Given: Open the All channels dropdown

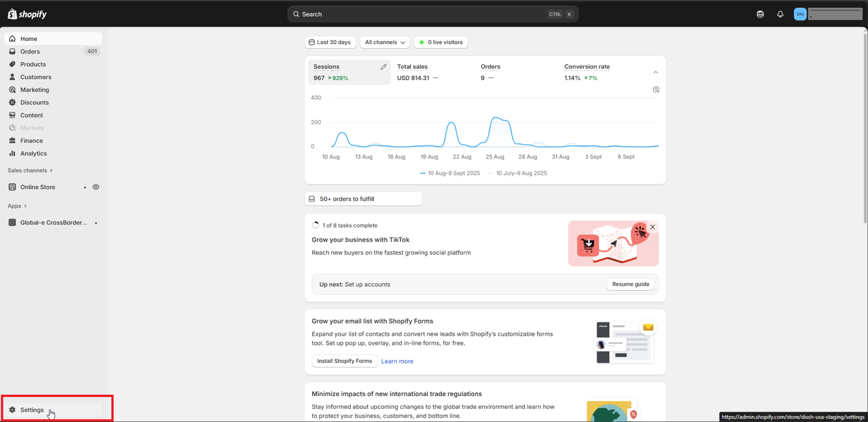Looking at the screenshot, I should [x=385, y=42].
